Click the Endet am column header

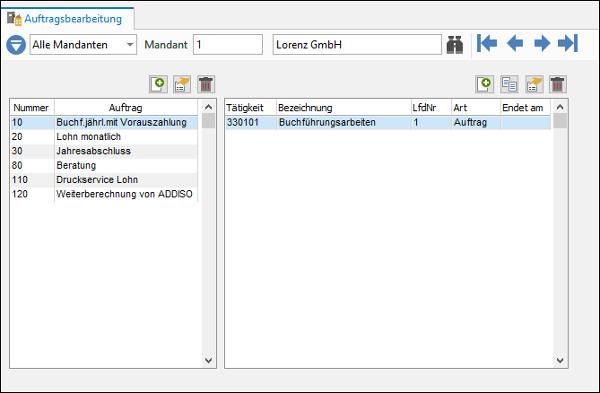pos(525,108)
